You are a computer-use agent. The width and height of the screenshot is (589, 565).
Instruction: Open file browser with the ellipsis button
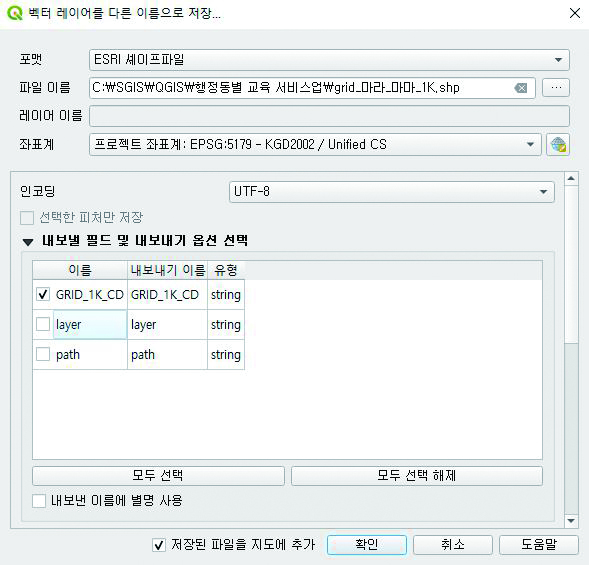[556, 88]
